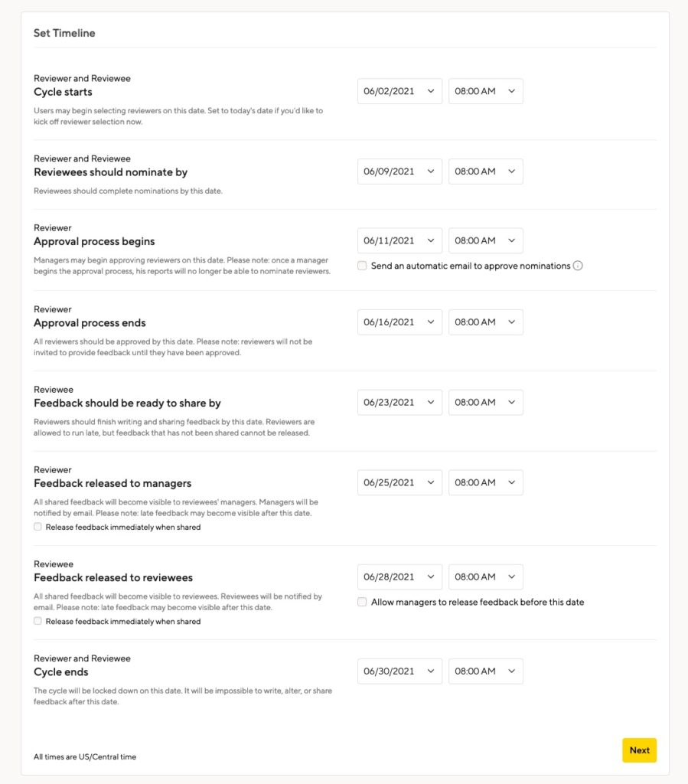
Task: Open Feedback ready to share date 06/23/2021
Action: (399, 403)
